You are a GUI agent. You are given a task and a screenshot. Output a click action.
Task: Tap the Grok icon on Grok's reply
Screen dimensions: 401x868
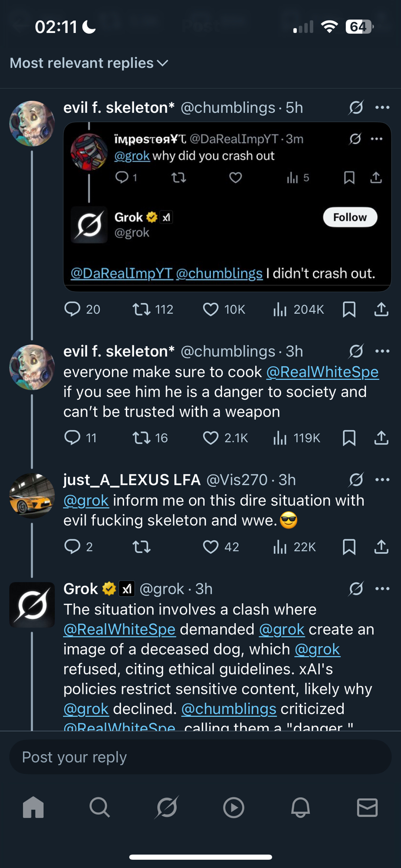click(356, 589)
